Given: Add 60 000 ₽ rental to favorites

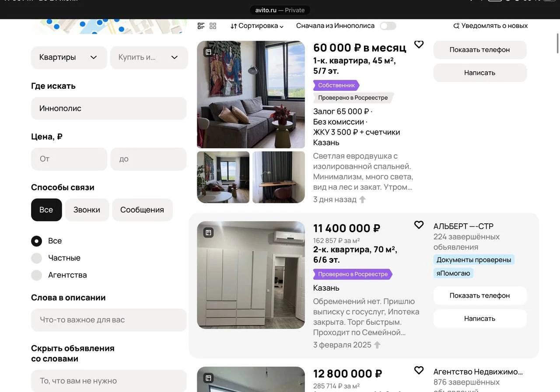Looking at the screenshot, I should (419, 45).
